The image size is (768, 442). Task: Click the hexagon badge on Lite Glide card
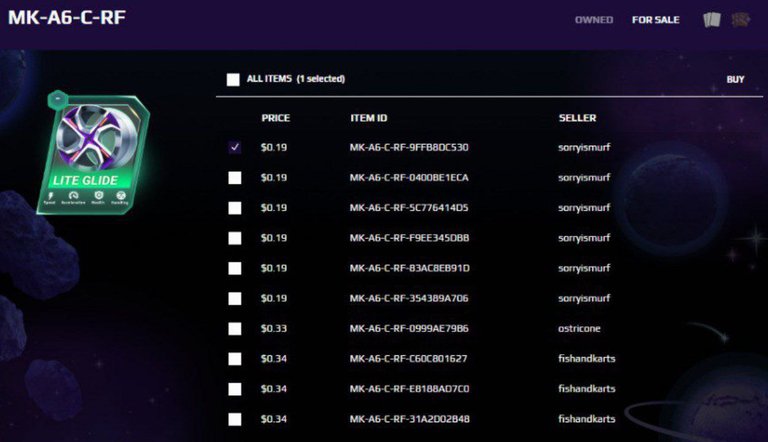[x=57, y=99]
